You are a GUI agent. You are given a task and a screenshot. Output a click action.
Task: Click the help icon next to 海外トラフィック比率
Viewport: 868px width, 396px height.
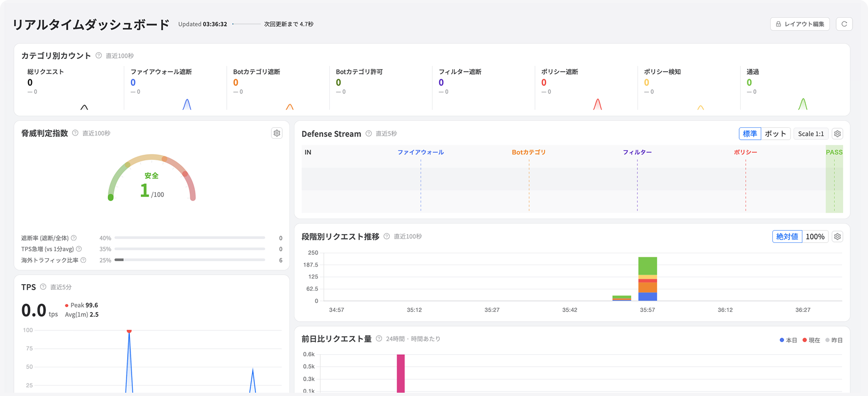84,260
